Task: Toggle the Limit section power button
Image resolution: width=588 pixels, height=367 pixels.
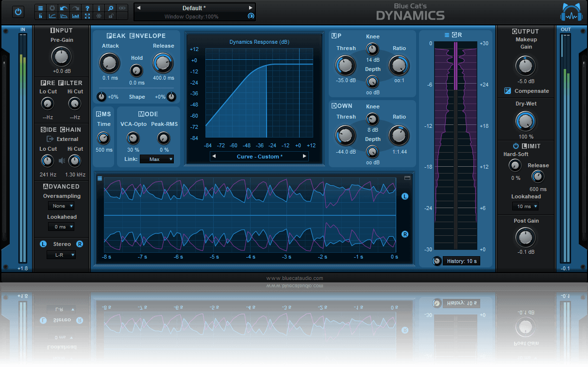Action: coord(515,146)
